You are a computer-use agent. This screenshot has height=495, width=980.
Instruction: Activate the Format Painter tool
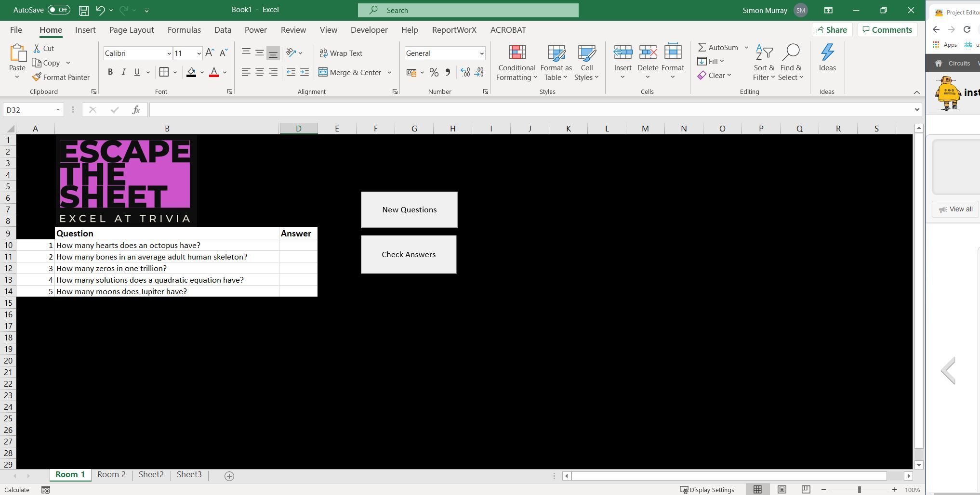pos(61,77)
